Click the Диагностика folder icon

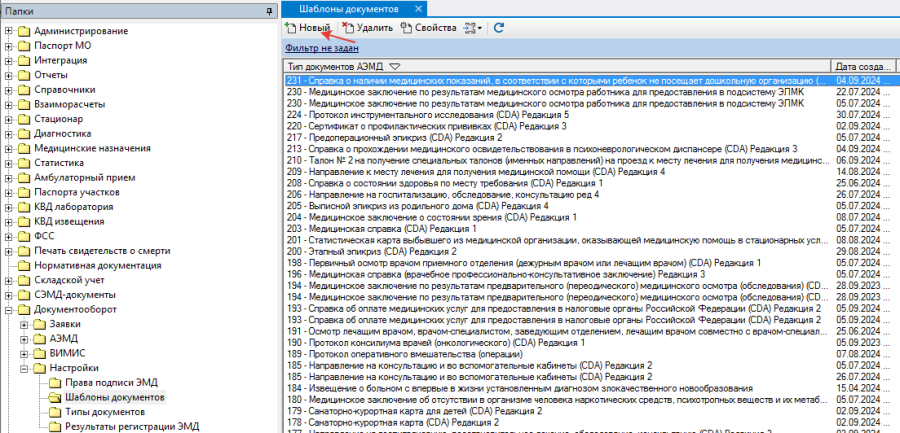point(24,134)
